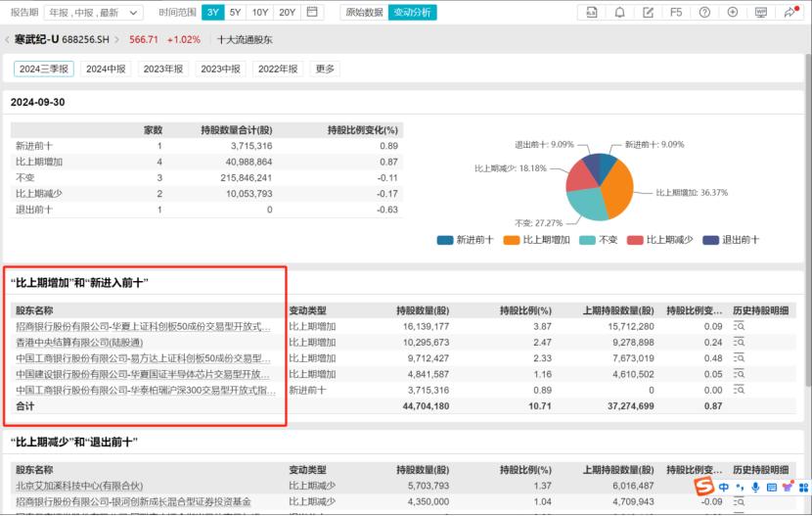Switch to 变动分析 view
This screenshot has width=812, height=516.
[x=412, y=13]
